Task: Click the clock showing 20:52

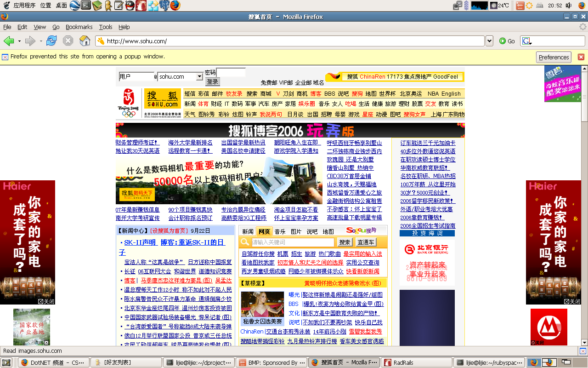Action: tap(555, 6)
